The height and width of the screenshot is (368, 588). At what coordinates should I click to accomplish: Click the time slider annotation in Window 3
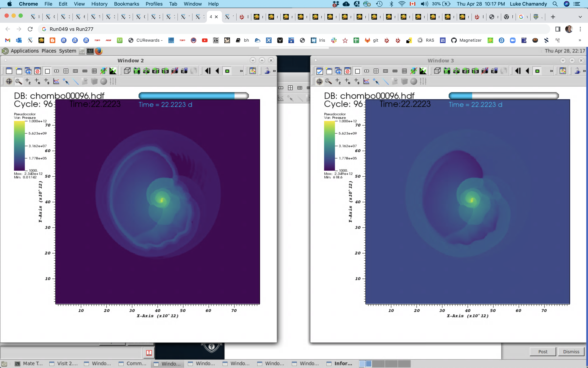tap(504, 96)
